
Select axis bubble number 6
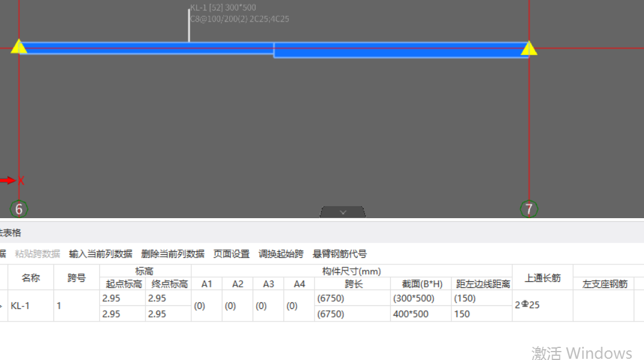point(19,209)
